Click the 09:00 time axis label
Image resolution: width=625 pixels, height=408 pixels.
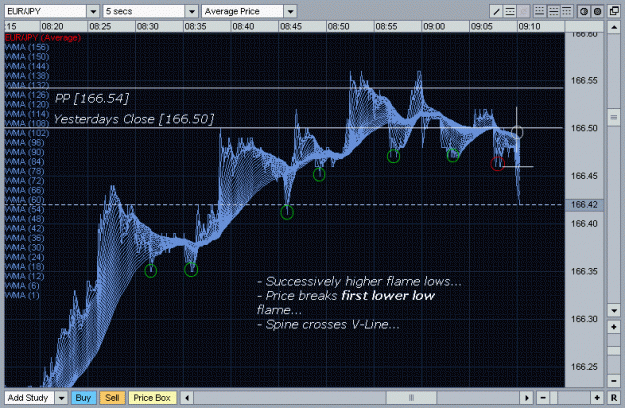click(434, 27)
